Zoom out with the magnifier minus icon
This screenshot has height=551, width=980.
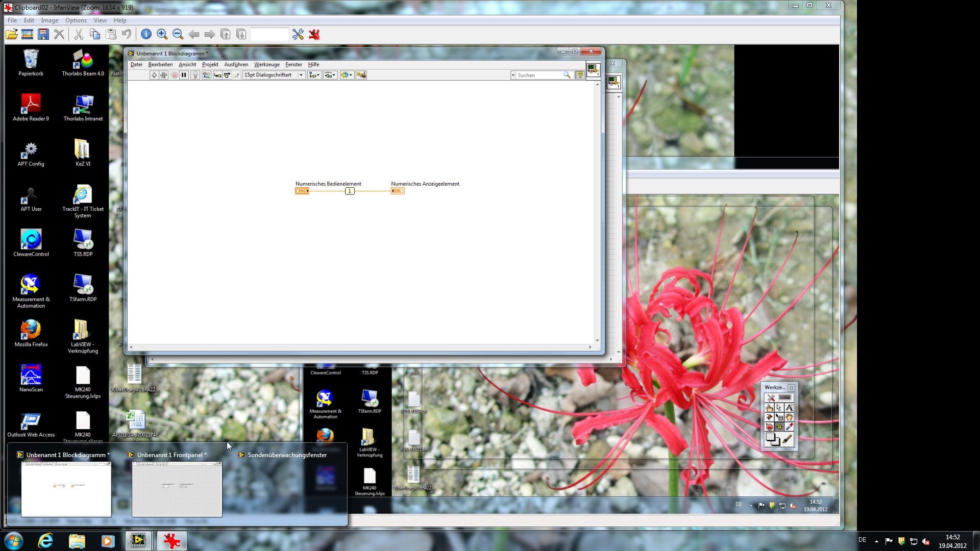(178, 34)
